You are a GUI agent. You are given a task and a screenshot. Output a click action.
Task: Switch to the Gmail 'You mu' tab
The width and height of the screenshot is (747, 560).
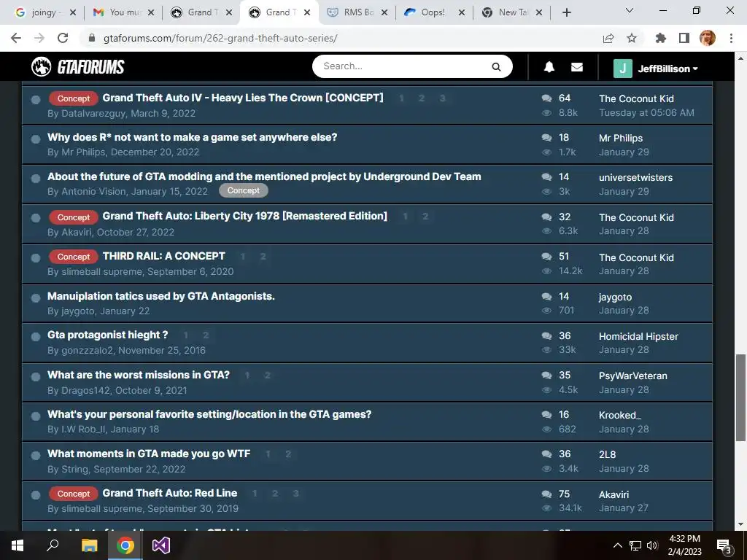point(124,12)
